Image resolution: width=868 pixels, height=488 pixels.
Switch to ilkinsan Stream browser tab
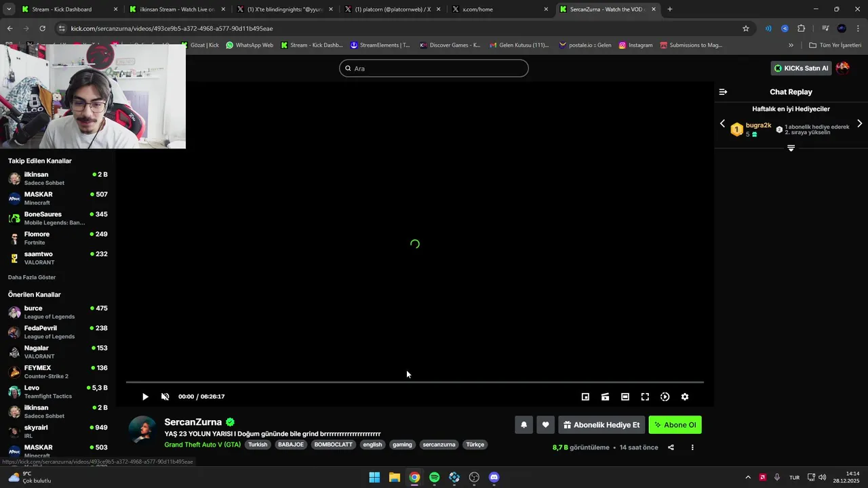coord(176,9)
